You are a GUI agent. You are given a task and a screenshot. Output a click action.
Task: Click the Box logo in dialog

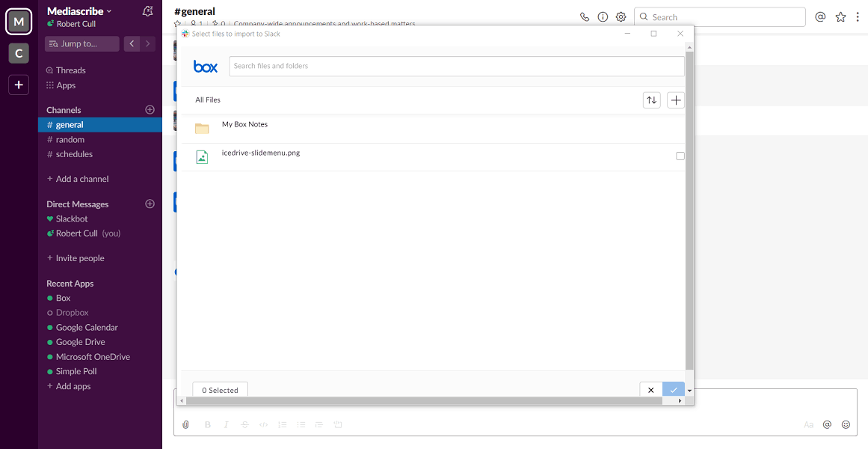tap(206, 67)
